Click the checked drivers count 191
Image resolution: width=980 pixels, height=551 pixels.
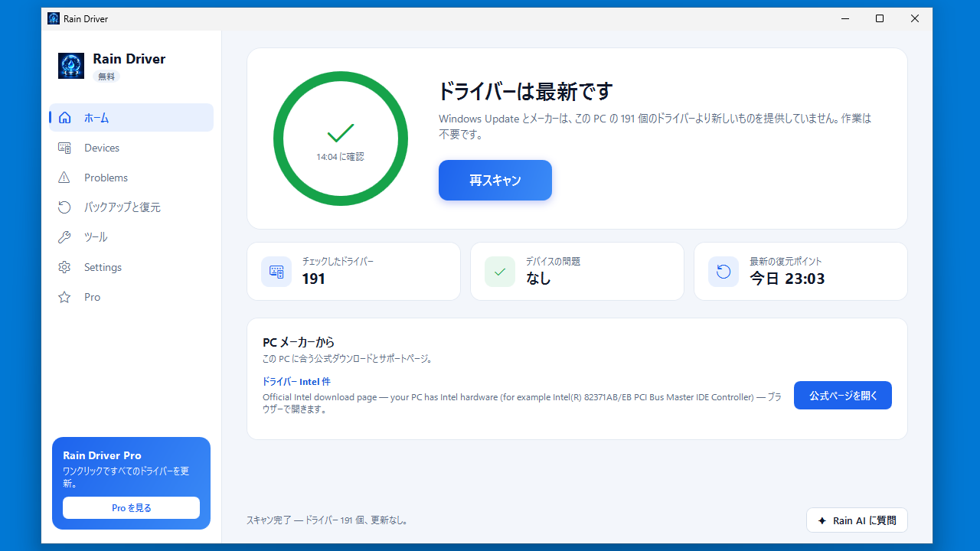tap(314, 279)
